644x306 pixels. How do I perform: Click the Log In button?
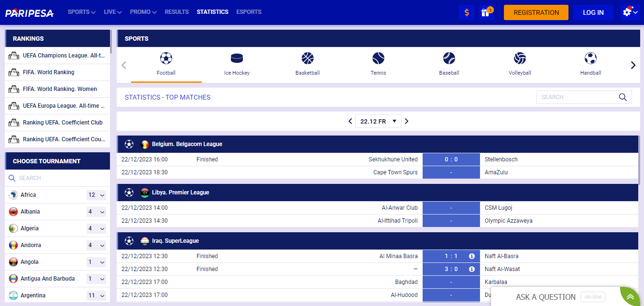593,12
